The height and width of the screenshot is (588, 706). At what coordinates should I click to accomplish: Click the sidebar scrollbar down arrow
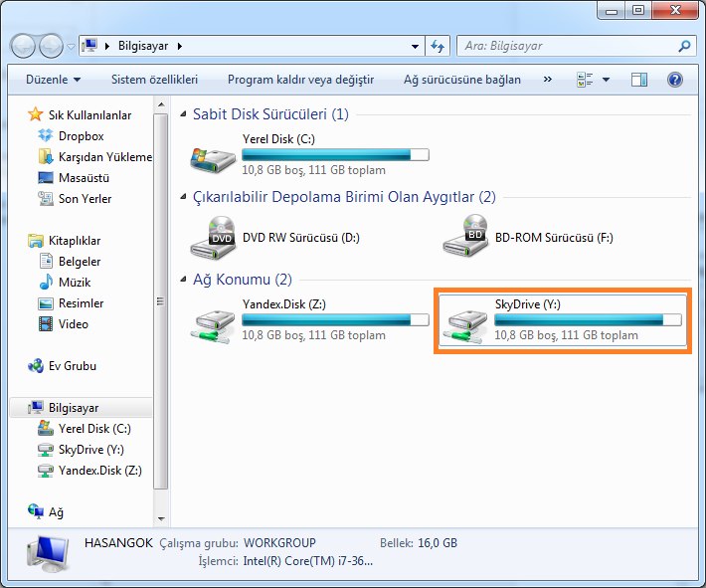tap(161, 519)
